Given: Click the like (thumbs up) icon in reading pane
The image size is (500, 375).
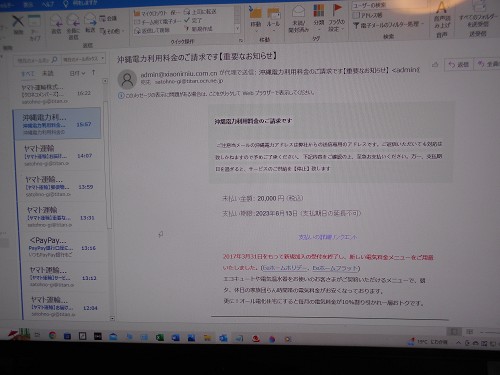Looking at the screenshot, I should click(x=435, y=64).
